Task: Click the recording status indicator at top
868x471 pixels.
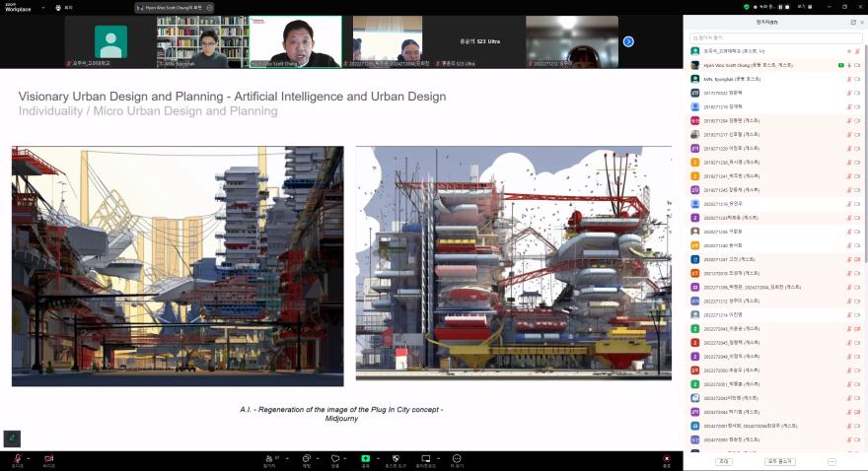Action: click(x=764, y=7)
